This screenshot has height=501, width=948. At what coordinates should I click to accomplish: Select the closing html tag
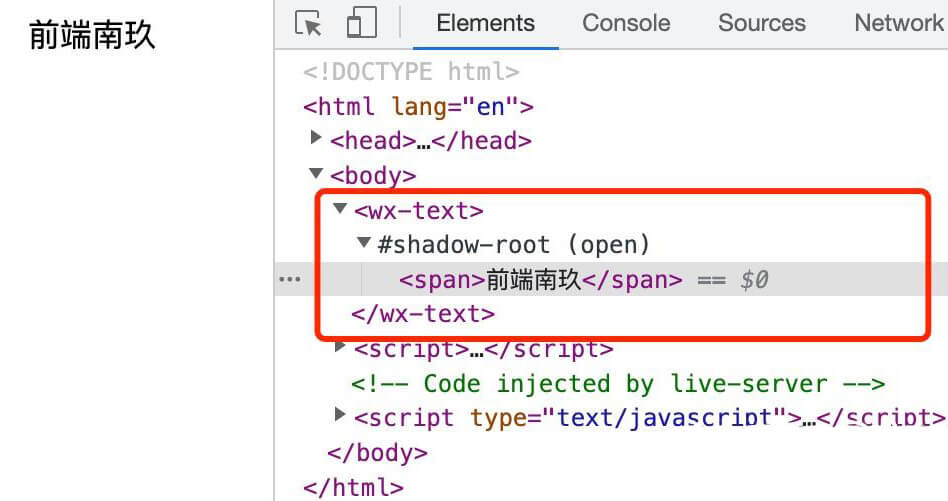click(x=353, y=487)
